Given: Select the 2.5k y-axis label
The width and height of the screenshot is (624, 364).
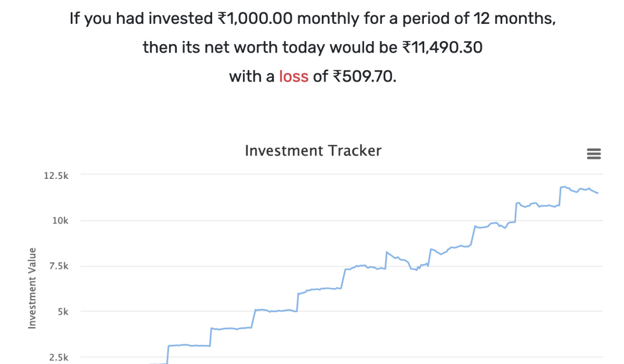Looking at the screenshot, I should pyautogui.click(x=58, y=357).
